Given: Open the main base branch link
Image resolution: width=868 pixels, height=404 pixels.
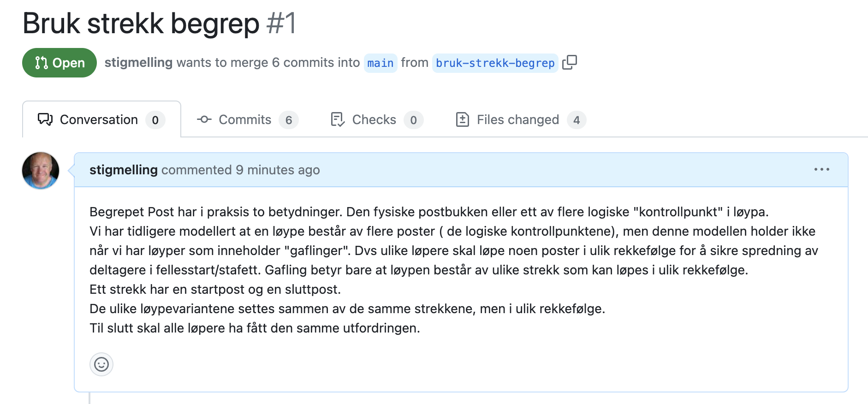Looking at the screenshot, I should [380, 63].
